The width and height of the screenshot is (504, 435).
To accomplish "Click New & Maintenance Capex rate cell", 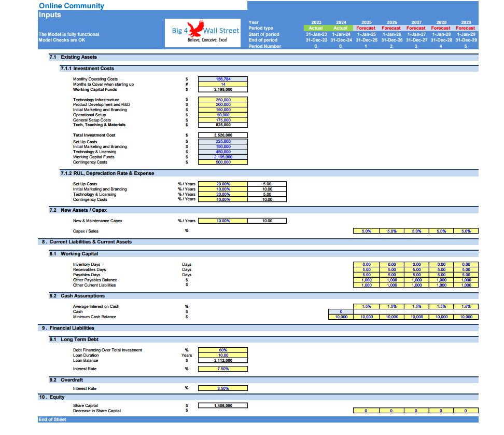I will click(x=223, y=221).
